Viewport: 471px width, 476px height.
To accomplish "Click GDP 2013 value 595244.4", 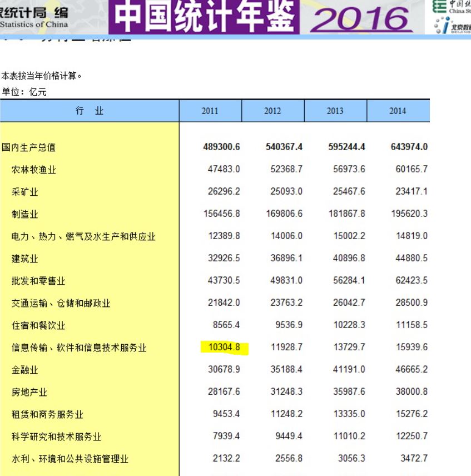I will point(346,147).
